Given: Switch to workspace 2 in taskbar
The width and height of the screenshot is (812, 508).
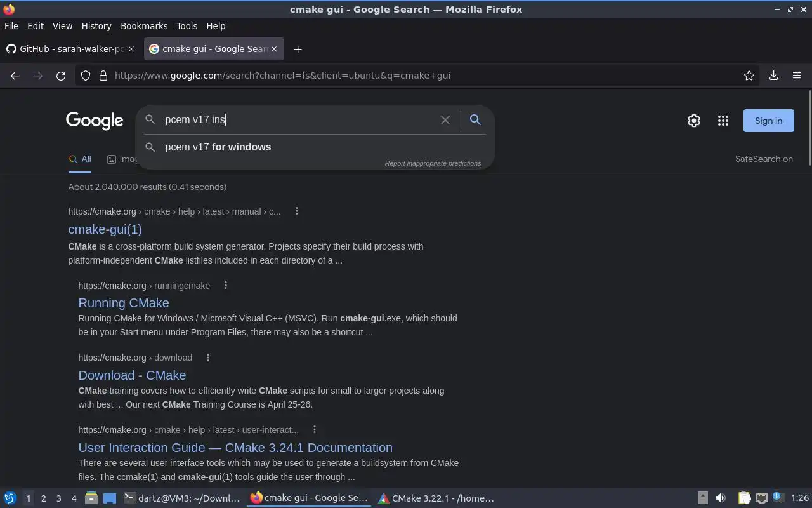Looking at the screenshot, I should pos(44,498).
